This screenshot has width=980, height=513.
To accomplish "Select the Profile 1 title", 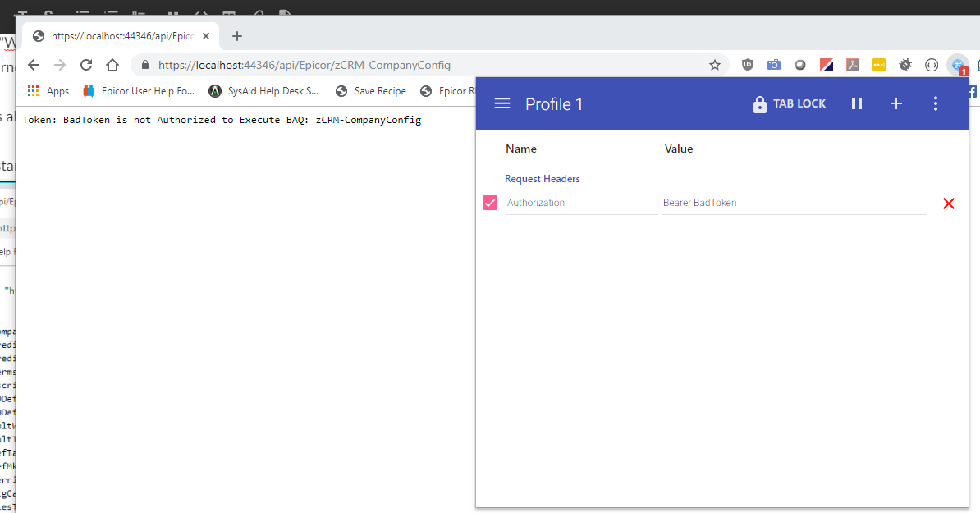I will tap(554, 104).
